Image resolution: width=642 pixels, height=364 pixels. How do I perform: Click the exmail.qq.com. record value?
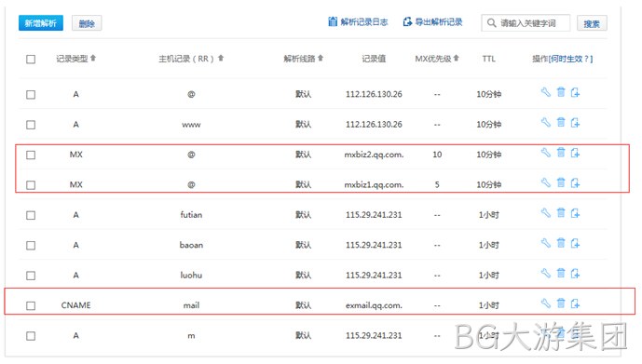[374, 305]
